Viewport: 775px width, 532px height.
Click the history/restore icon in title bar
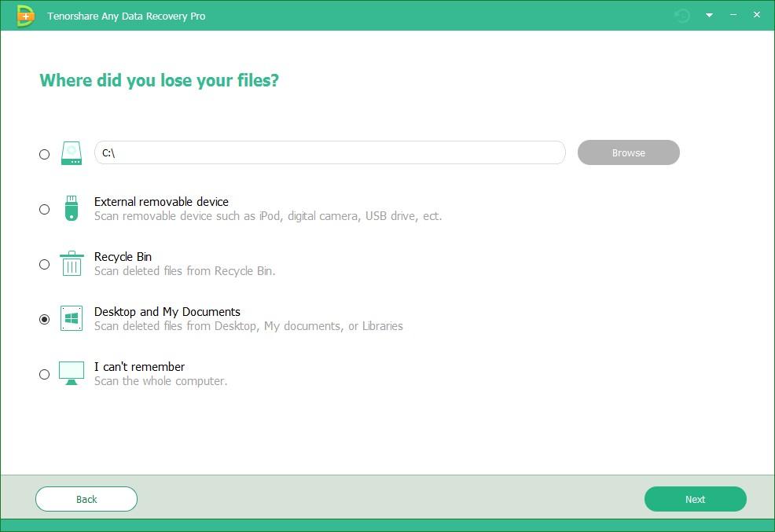click(x=682, y=16)
